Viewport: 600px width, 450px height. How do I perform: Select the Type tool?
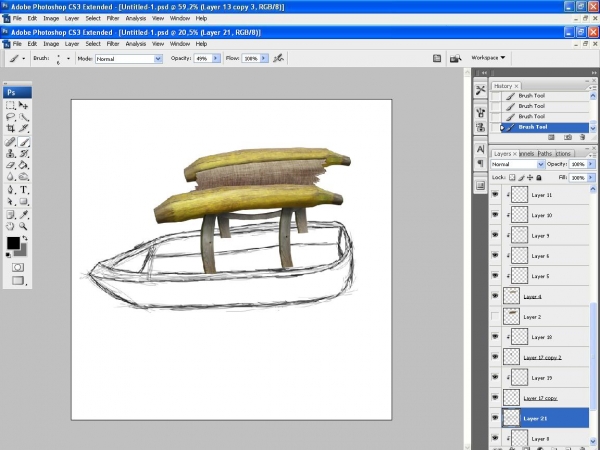coord(23,190)
